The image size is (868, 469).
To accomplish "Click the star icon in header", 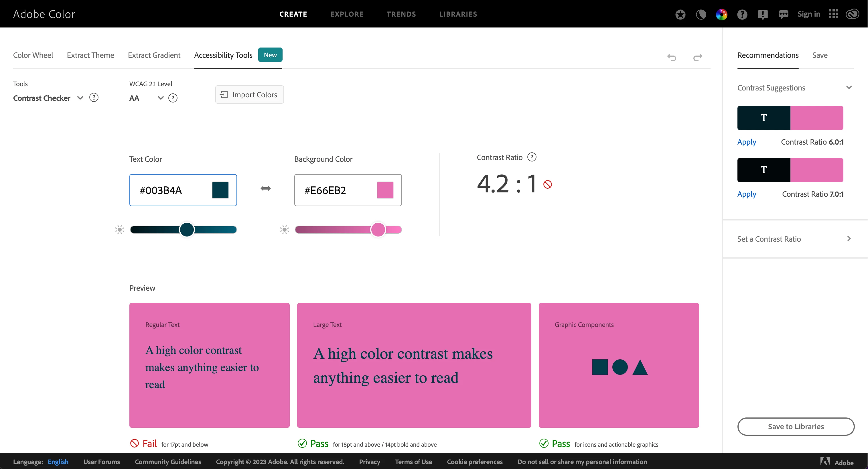I will click(680, 15).
